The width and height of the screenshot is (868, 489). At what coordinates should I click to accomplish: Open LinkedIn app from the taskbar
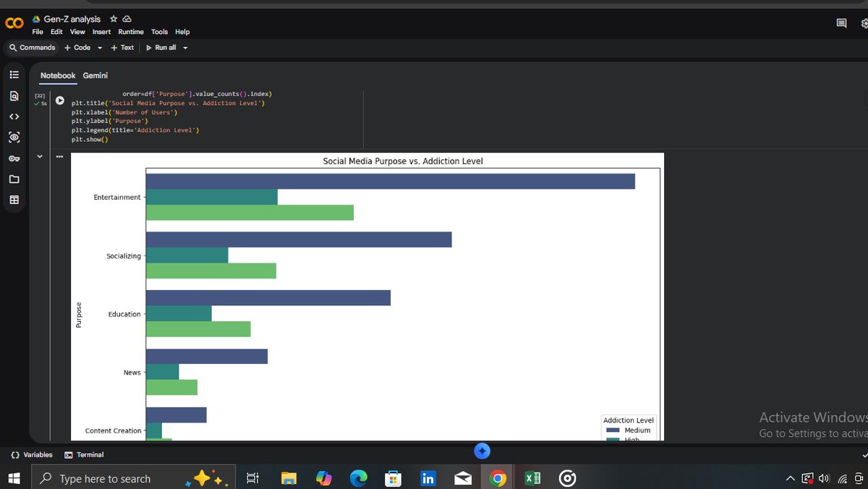click(427, 478)
